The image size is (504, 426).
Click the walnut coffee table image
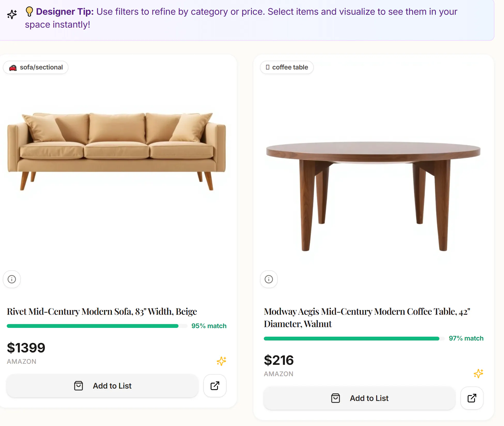(x=373, y=196)
